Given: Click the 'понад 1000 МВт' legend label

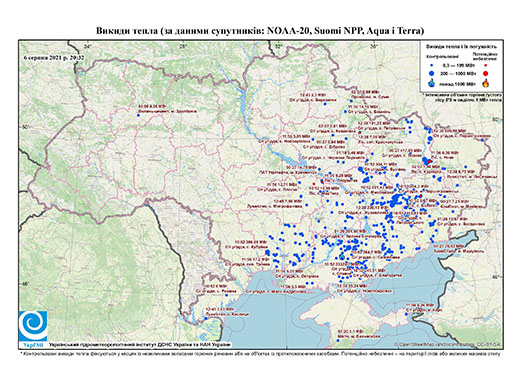Looking at the screenshot, I should (x=456, y=83).
